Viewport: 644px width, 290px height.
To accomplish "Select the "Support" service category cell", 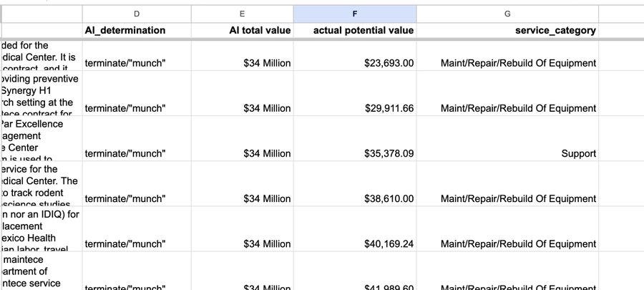I will click(x=578, y=153).
